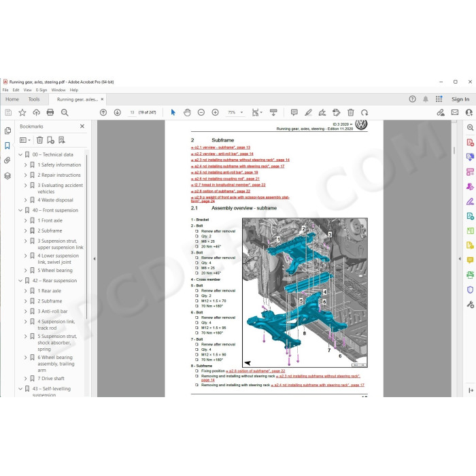Go to the previous page with the up arrow
Viewport: 476px width, 476px height.
pyautogui.click(x=103, y=113)
